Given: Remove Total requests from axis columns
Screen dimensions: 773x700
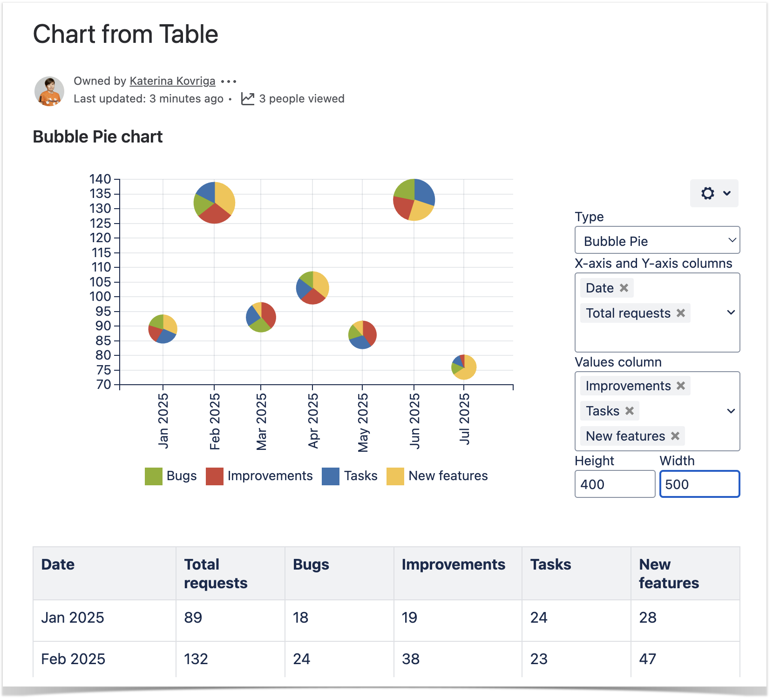Looking at the screenshot, I should (x=681, y=313).
